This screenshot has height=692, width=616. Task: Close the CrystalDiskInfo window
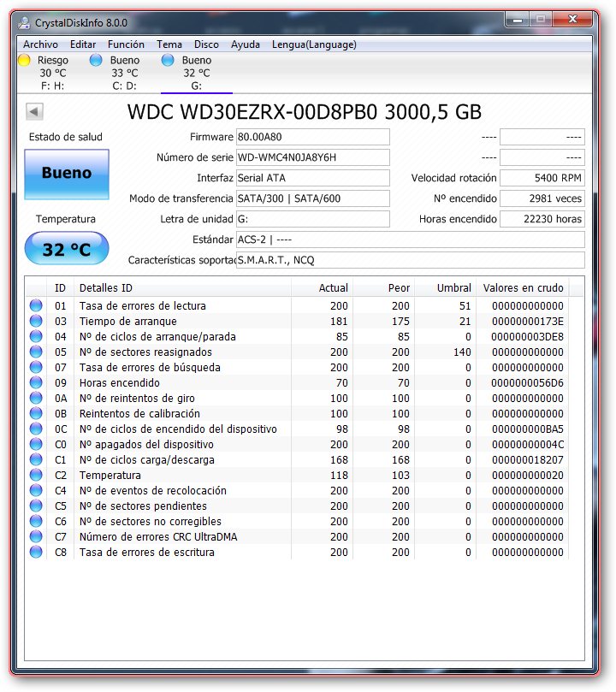pyautogui.click(x=572, y=20)
